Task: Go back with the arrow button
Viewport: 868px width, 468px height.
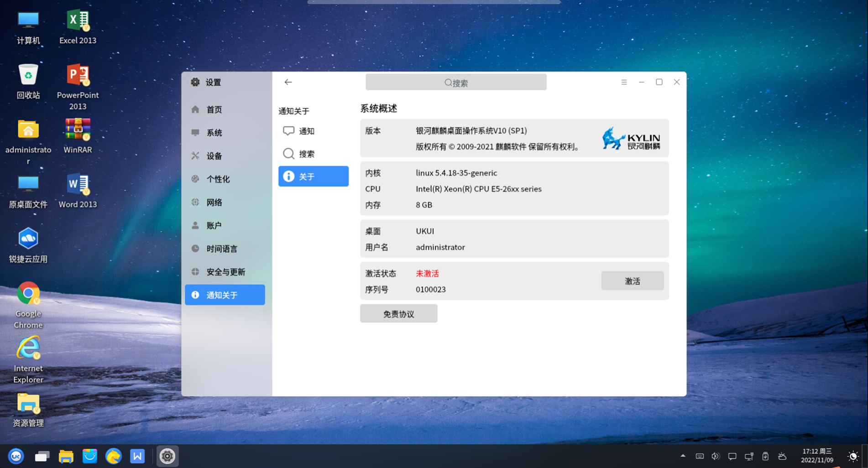Action: coord(288,82)
